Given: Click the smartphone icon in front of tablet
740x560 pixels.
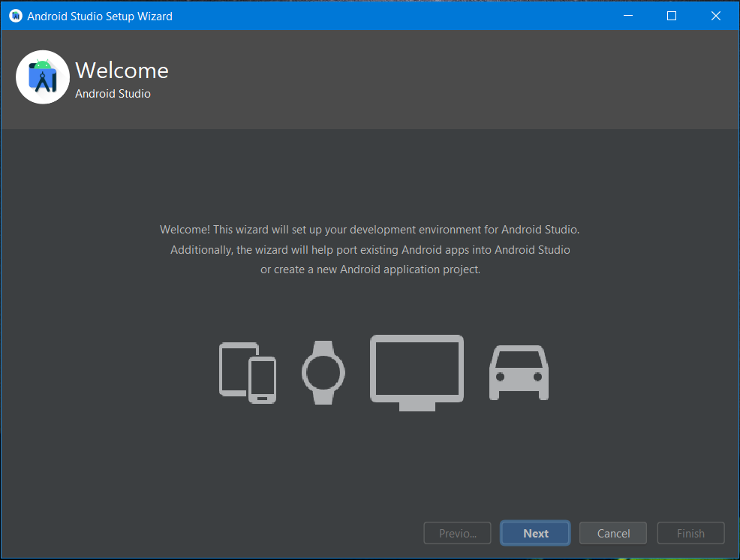Looking at the screenshot, I should coord(262,379).
